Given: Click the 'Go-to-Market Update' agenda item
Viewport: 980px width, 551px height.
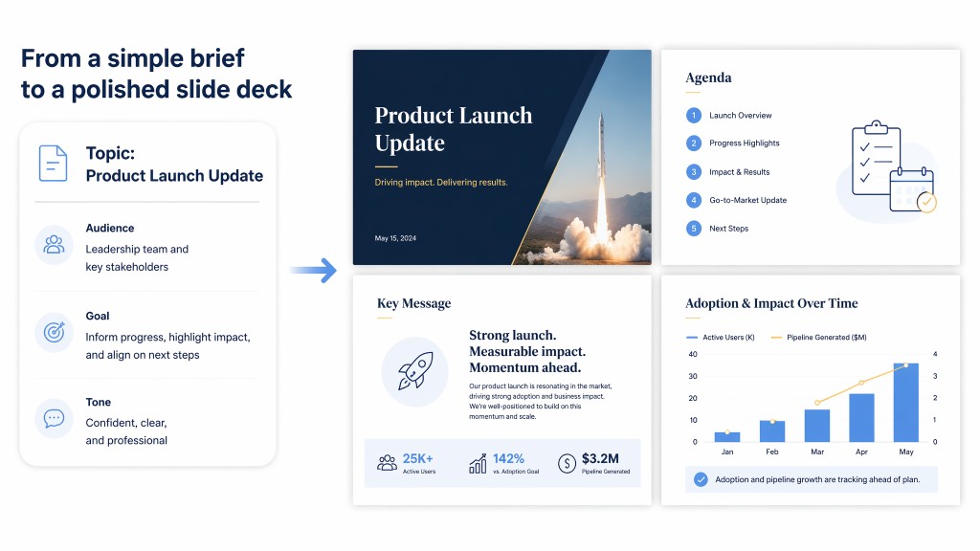Looking at the screenshot, I should point(747,200).
